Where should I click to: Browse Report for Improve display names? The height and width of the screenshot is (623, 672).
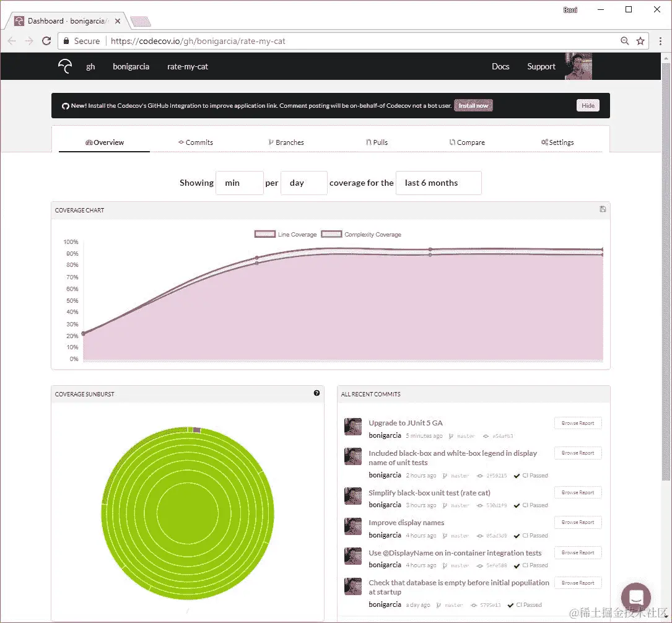tap(578, 522)
